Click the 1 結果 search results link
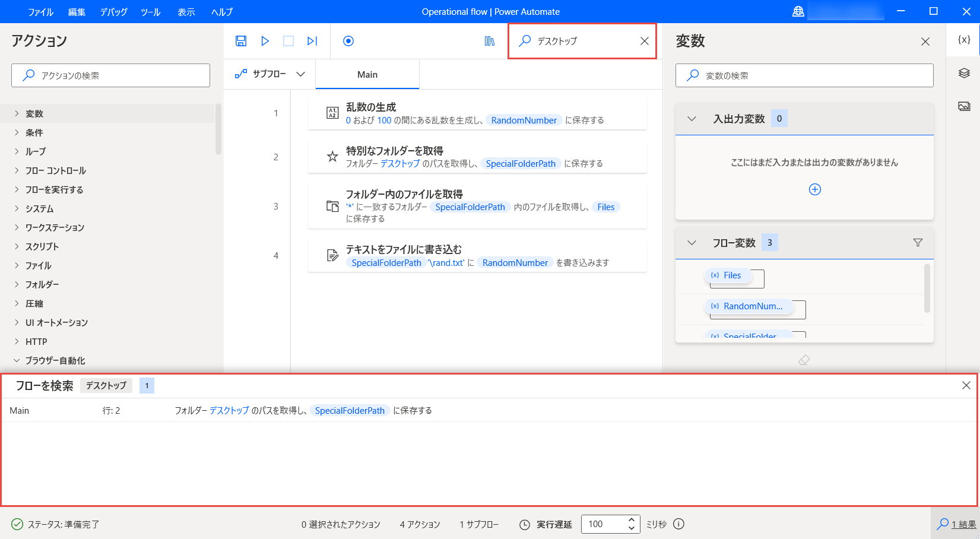This screenshot has height=539, width=980. (963, 524)
